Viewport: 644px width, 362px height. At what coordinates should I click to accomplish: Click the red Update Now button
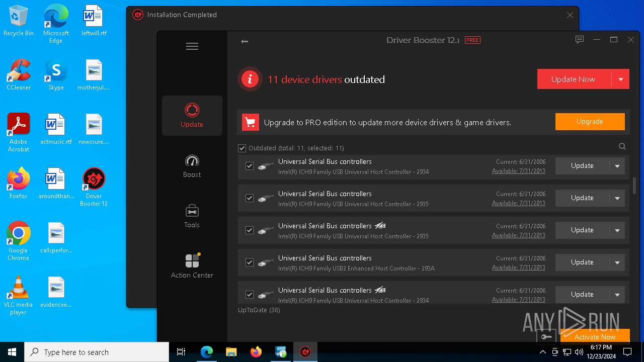[x=574, y=79]
